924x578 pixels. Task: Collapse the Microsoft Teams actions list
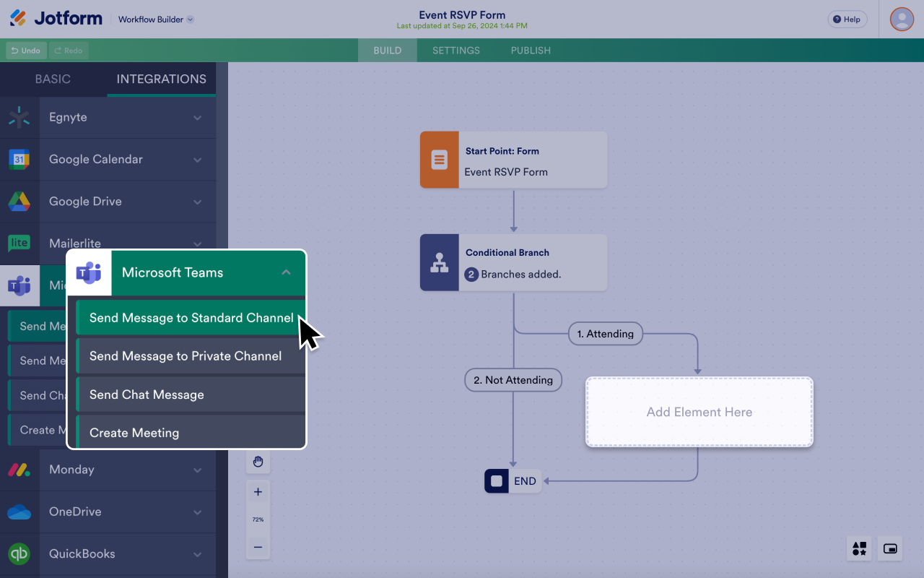coord(287,272)
